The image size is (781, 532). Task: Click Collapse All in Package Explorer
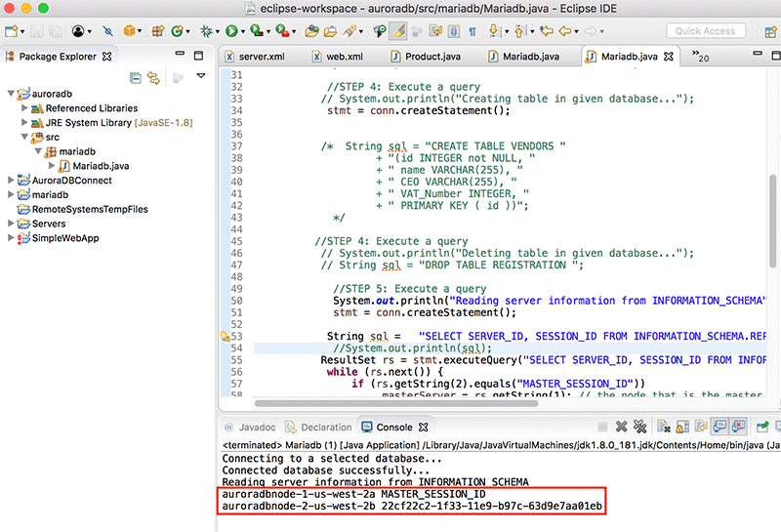pyautogui.click(x=136, y=77)
